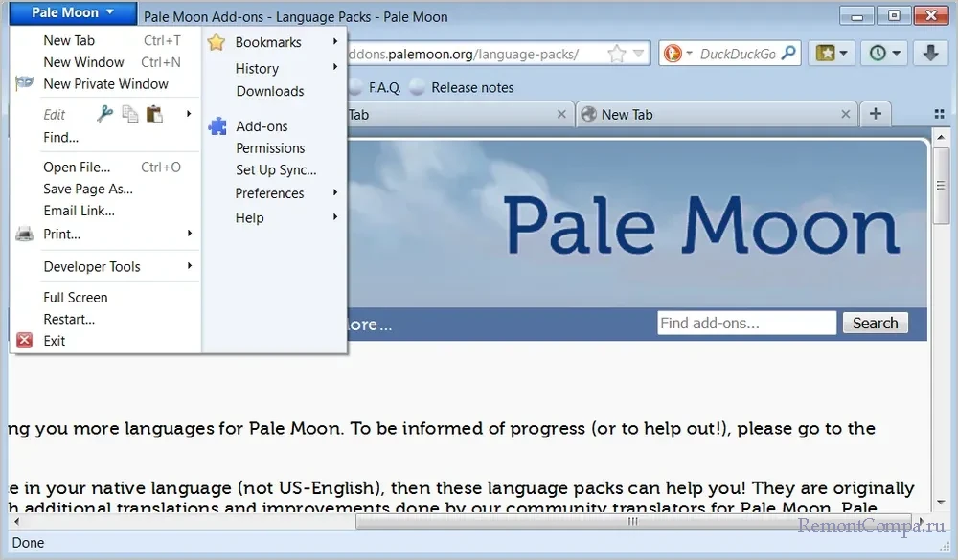Open the Release notes bookmark link

pos(472,88)
